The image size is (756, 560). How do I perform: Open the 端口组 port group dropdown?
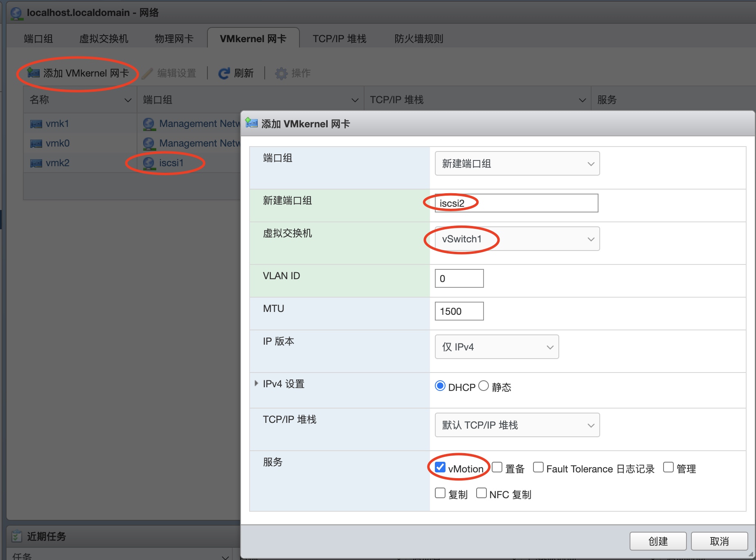[517, 163]
